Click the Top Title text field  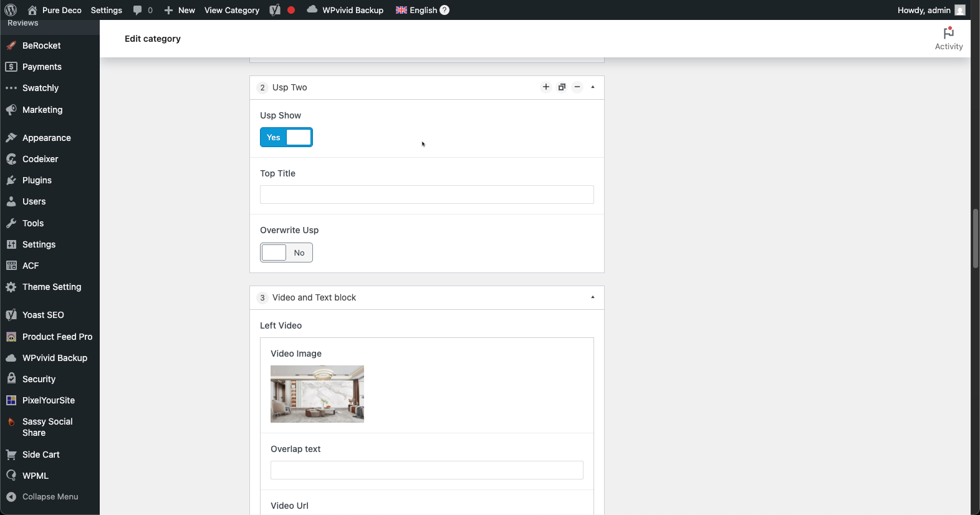tap(427, 195)
